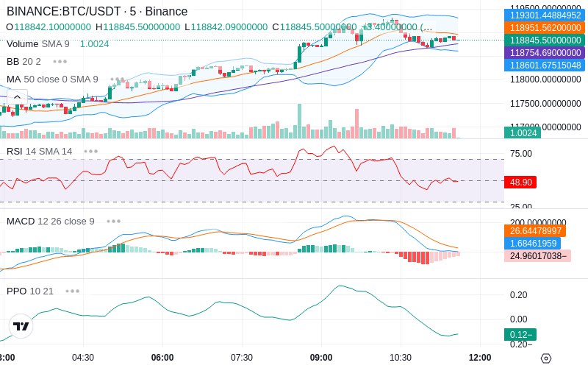
Task: Click MACD line label 1.68461959
Action: [x=532, y=244]
